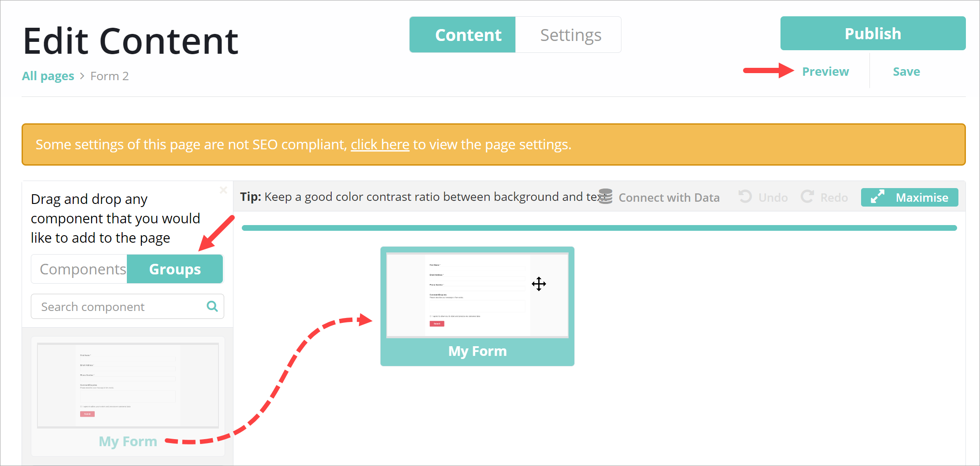980x466 pixels.
Task: Click the move handle on My Form
Action: tap(539, 284)
